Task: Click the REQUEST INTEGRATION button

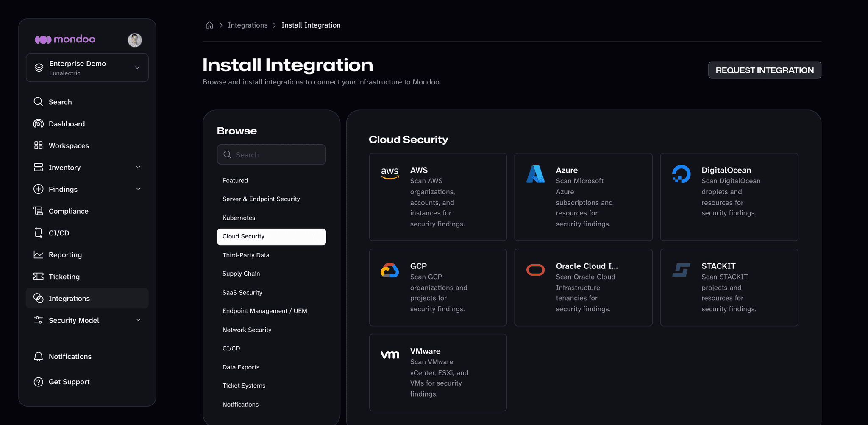Action: 765,70
